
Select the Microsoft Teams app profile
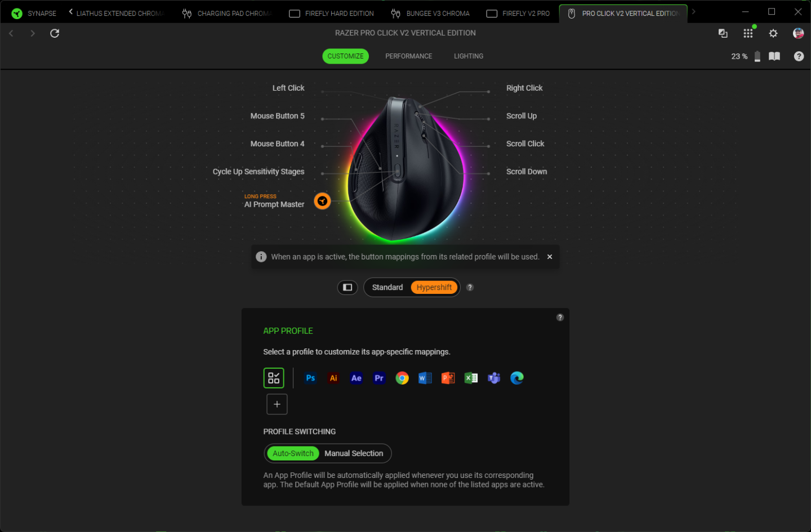(x=494, y=378)
